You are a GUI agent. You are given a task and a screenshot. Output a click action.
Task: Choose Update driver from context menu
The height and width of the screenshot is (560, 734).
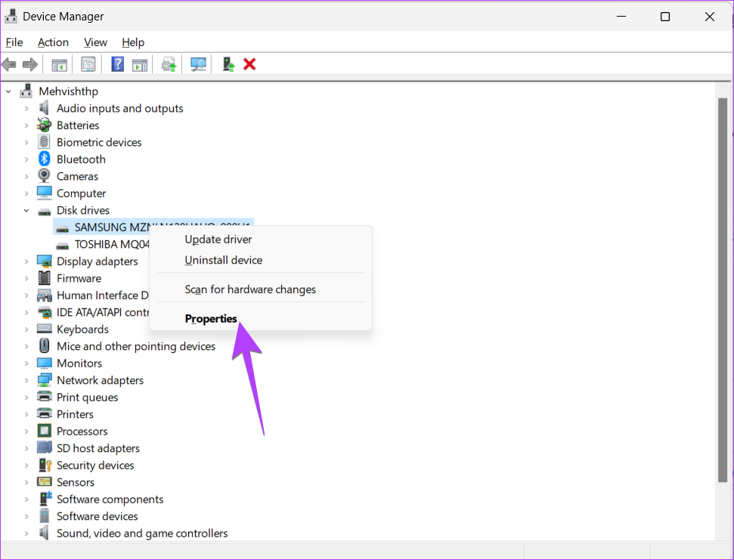click(261, 239)
